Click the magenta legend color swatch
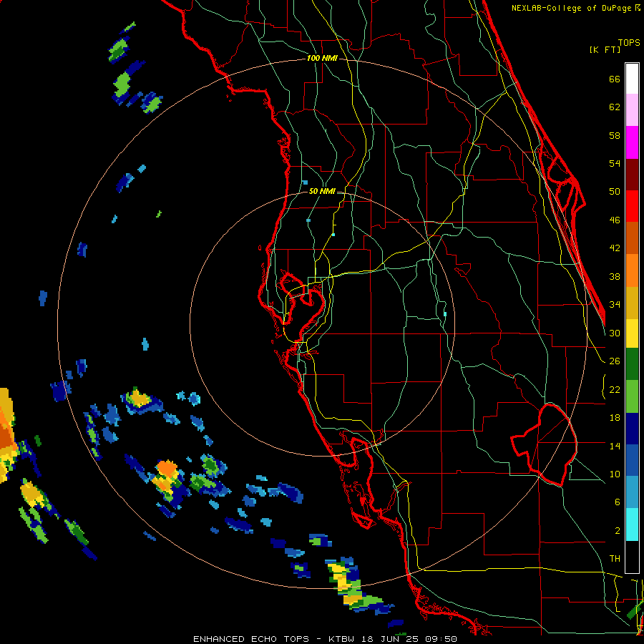 [632, 142]
